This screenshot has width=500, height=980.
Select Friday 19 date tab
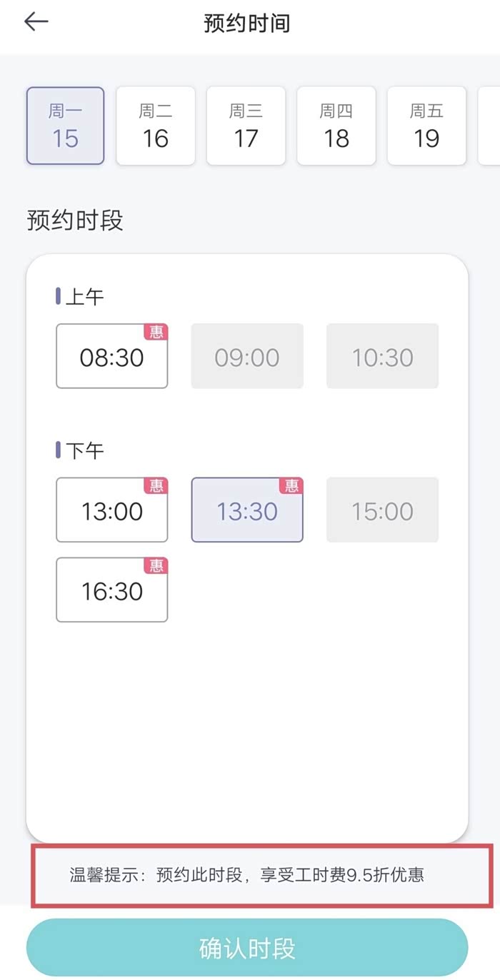426,126
